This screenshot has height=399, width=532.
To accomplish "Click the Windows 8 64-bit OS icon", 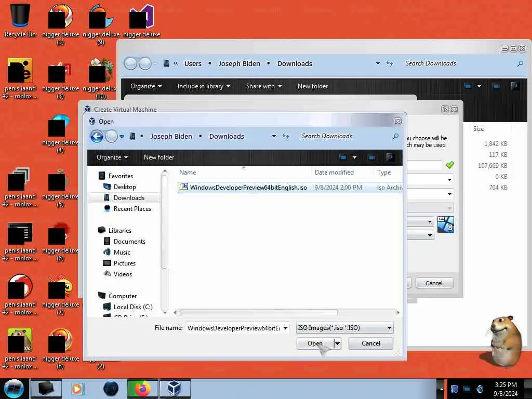I will point(445,224).
